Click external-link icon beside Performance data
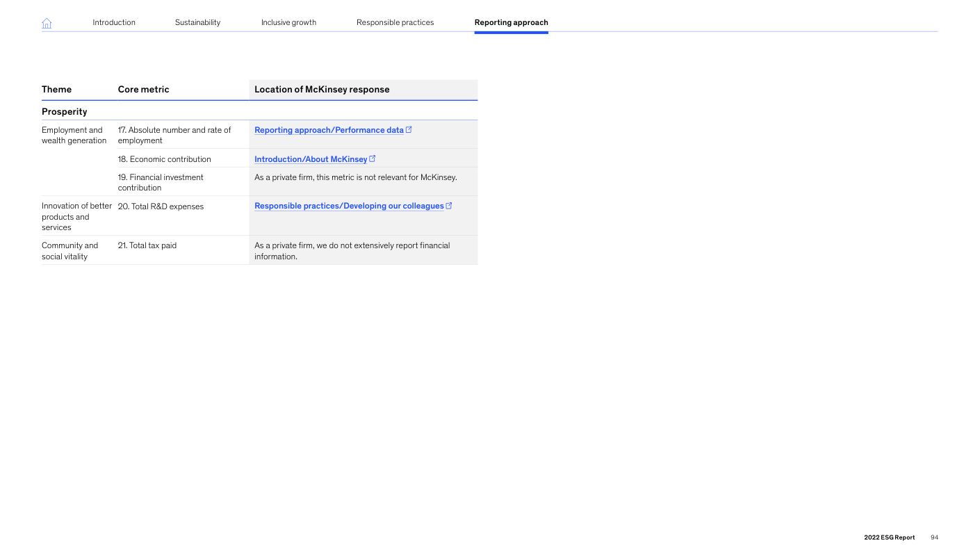This screenshot has height=552, width=980. coord(409,129)
